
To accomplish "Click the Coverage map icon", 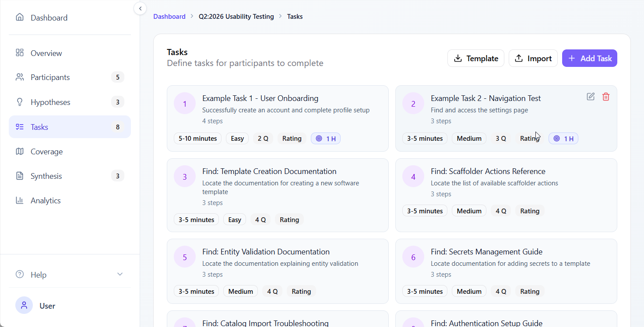I will 20,152.
